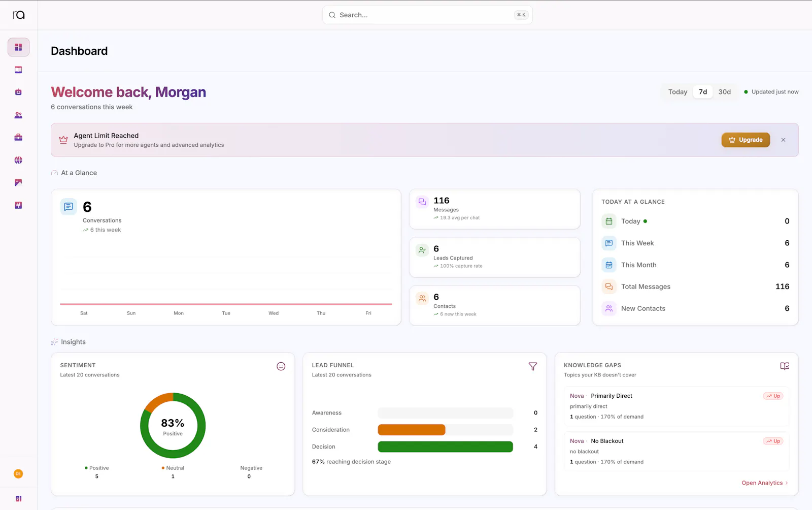Click the Positive legend entry
The image size is (812, 510).
click(97, 472)
